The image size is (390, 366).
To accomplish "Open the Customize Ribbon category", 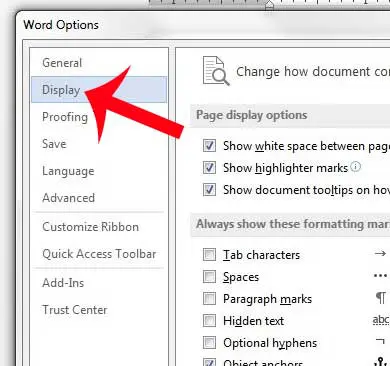I will tap(90, 227).
